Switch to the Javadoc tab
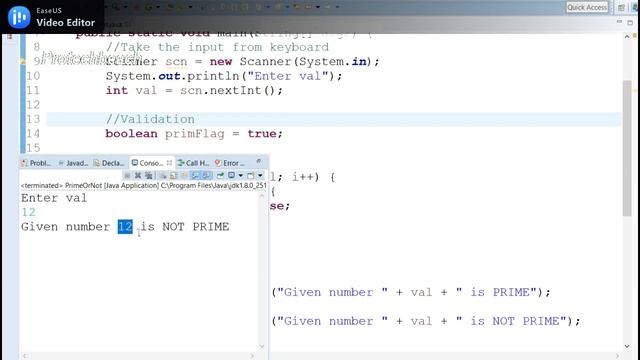Screen dimensions: 640x360 pos(73,163)
